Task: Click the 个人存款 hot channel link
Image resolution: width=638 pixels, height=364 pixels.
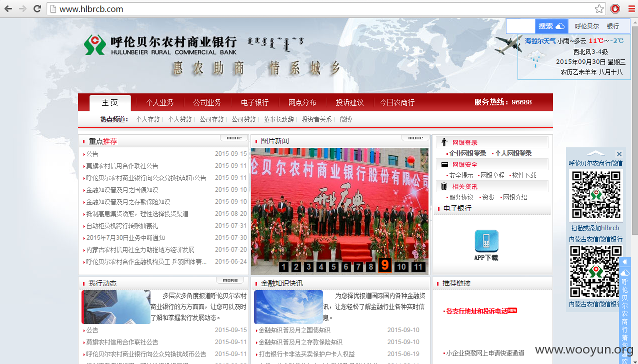Action: point(147,119)
